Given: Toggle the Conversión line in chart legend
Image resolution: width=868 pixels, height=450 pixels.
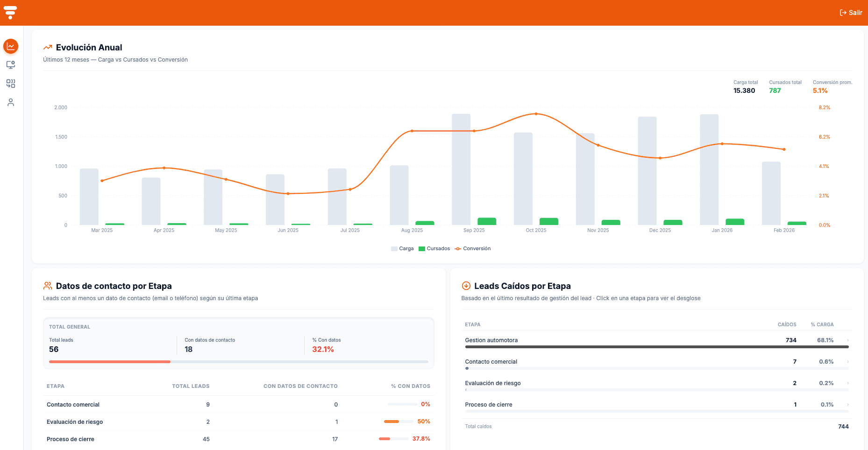Looking at the screenshot, I should tap(473, 249).
